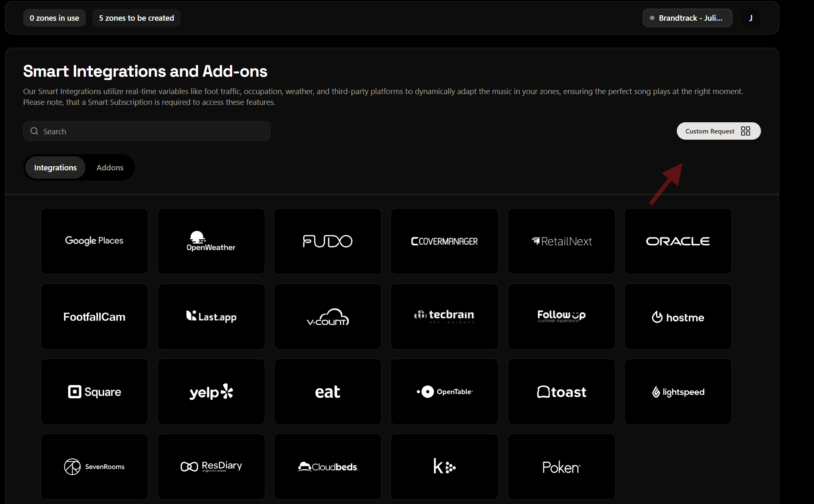Open the Square integration tile
Image resolution: width=814 pixels, height=504 pixels.
tap(94, 391)
